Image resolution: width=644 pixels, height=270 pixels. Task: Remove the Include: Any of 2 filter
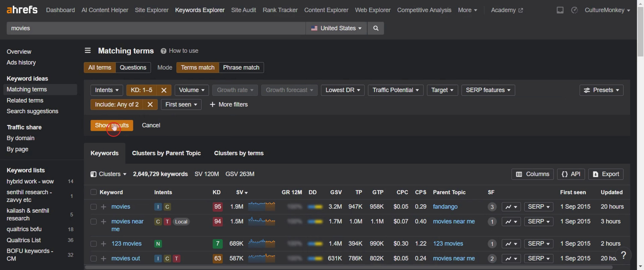tap(150, 104)
